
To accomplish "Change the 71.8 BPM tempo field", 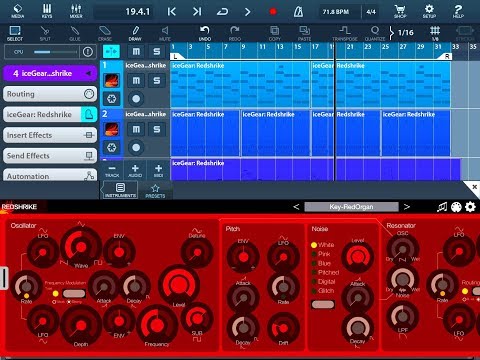I will [336, 12].
